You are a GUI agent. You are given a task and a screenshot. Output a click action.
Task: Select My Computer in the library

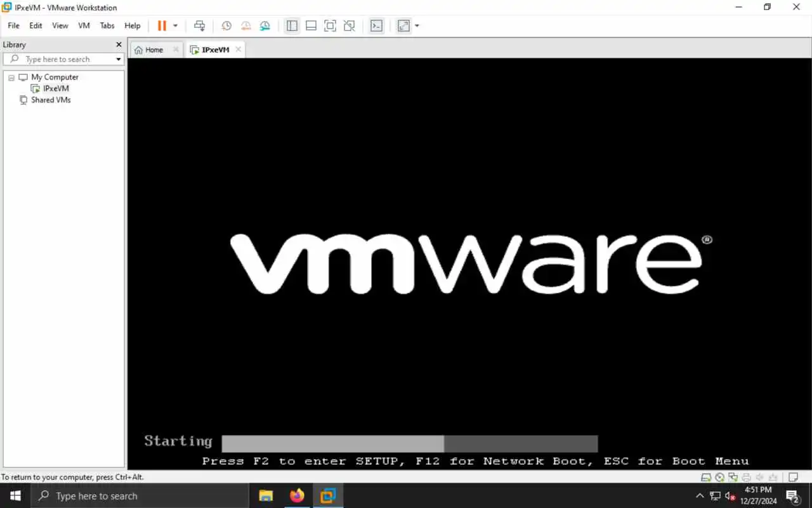point(55,77)
